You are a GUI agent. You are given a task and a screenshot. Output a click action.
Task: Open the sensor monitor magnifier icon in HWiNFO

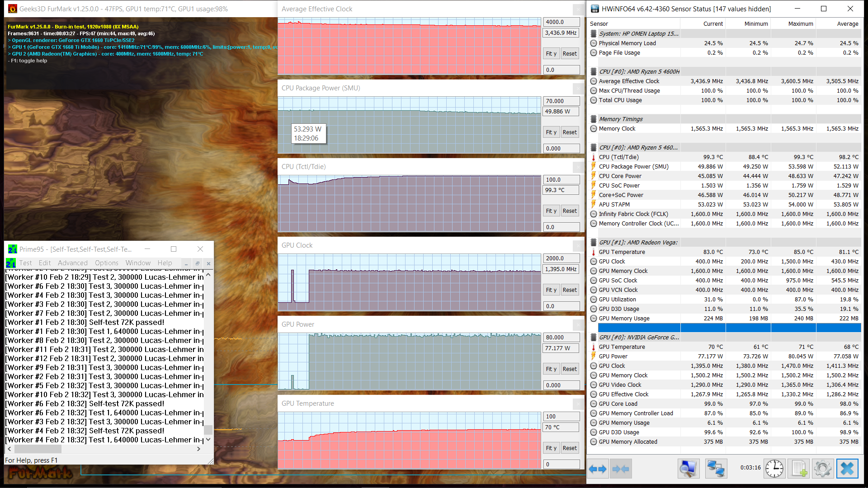pyautogui.click(x=689, y=469)
